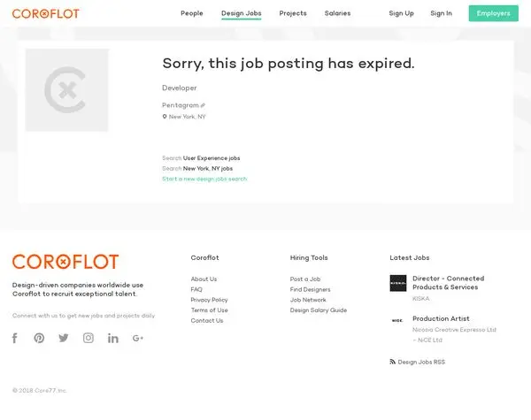Go to the People menu item
Viewport: 531px width, 420px height.
pos(192,13)
